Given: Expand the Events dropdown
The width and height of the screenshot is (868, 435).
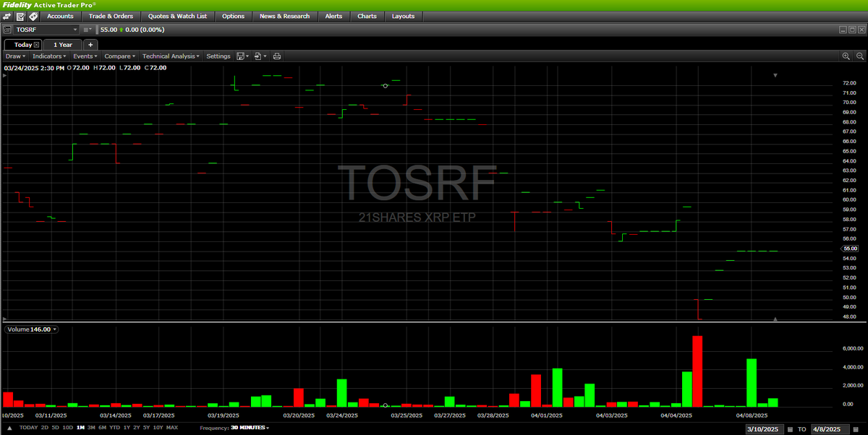Looking at the screenshot, I should (85, 56).
